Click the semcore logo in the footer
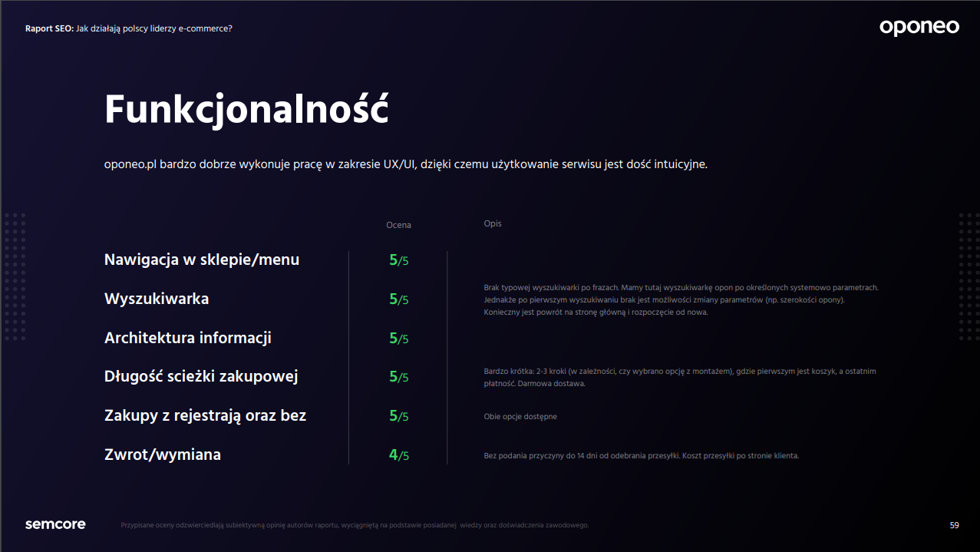980x552 pixels. (x=55, y=524)
